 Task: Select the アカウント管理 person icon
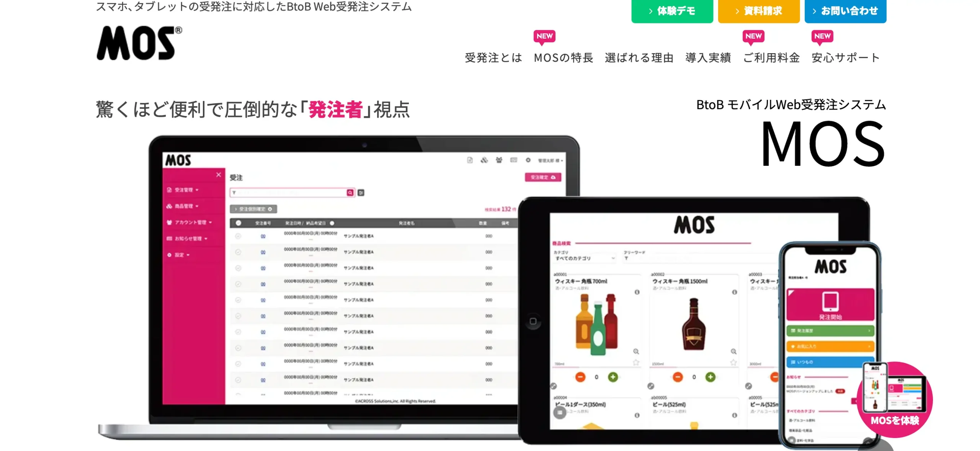coord(170,223)
